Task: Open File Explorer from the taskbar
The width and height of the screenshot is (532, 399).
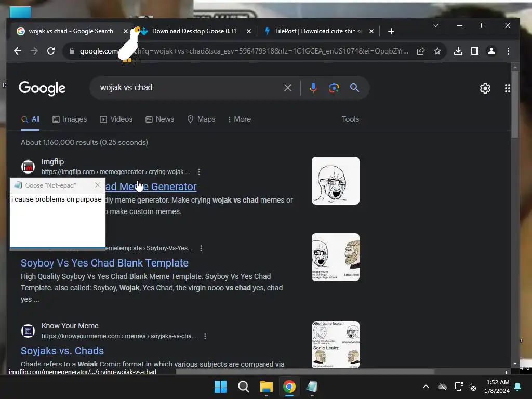Action: (267, 387)
